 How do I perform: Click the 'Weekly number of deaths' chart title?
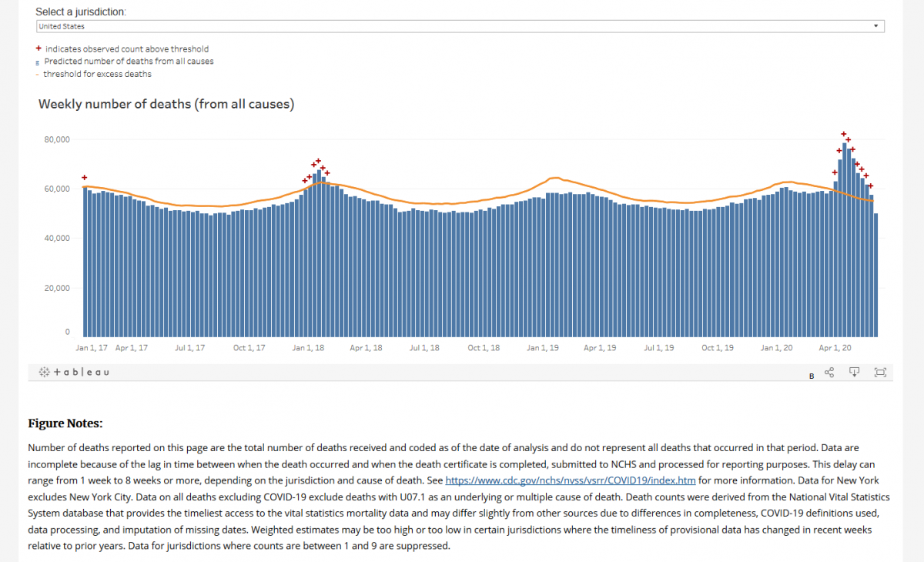166,104
